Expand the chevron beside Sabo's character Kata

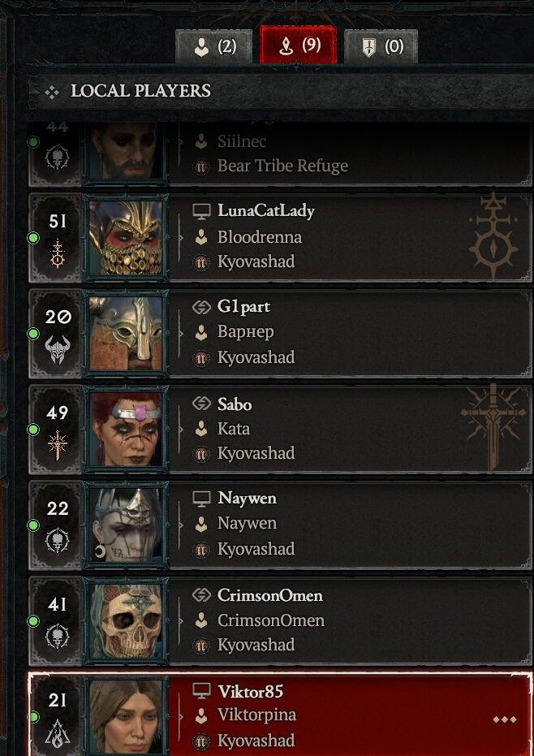point(181,429)
